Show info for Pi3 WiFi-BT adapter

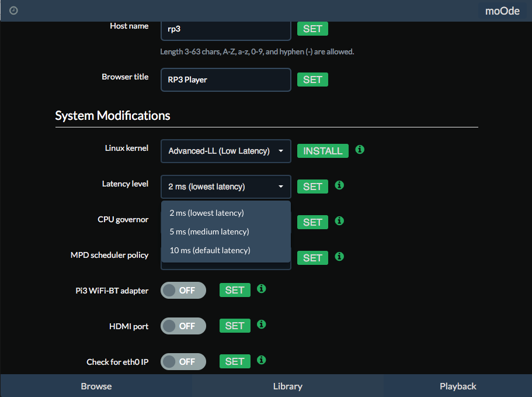[261, 289]
